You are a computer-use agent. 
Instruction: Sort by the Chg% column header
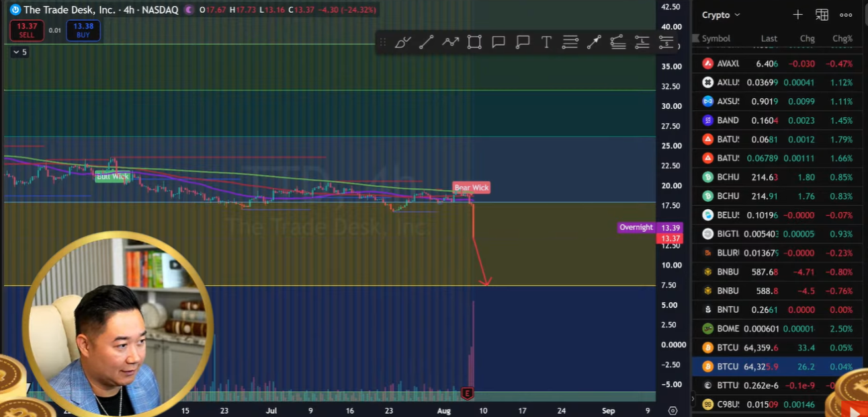(842, 38)
